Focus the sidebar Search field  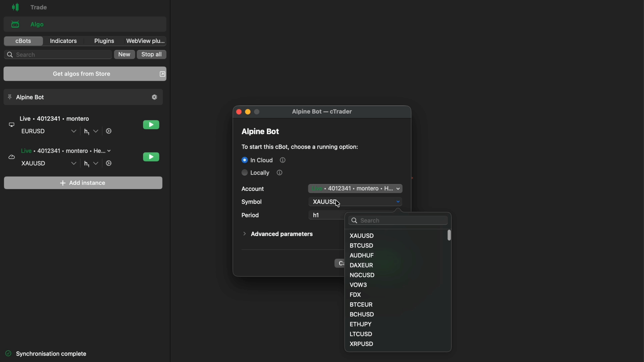click(x=58, y=55)
